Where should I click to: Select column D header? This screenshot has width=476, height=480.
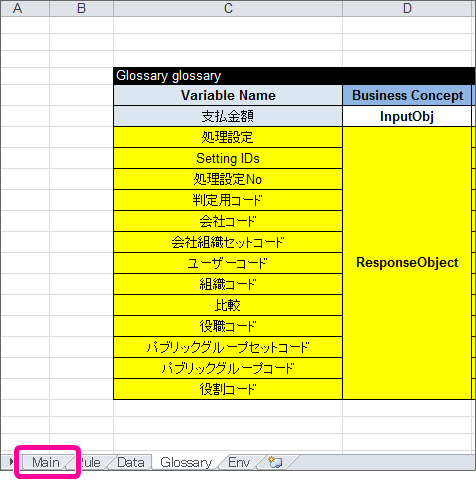tap(407, 8)
